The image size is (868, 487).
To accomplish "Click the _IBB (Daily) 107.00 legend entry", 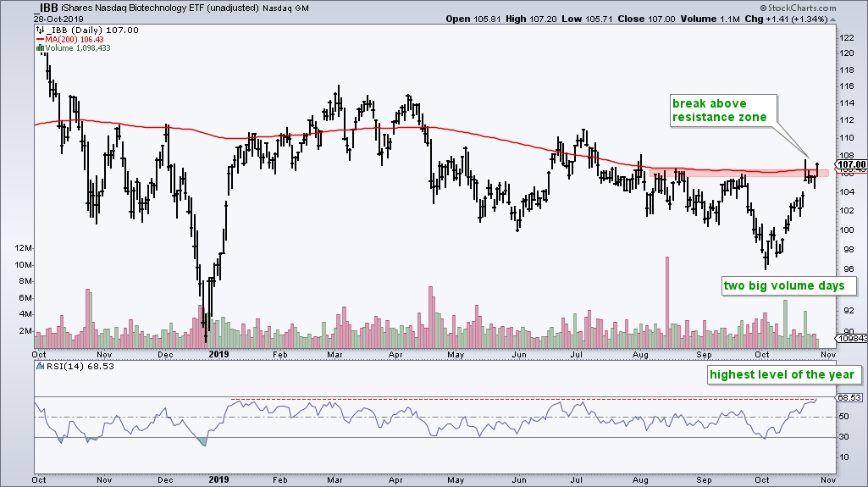I will click(92, 30).
